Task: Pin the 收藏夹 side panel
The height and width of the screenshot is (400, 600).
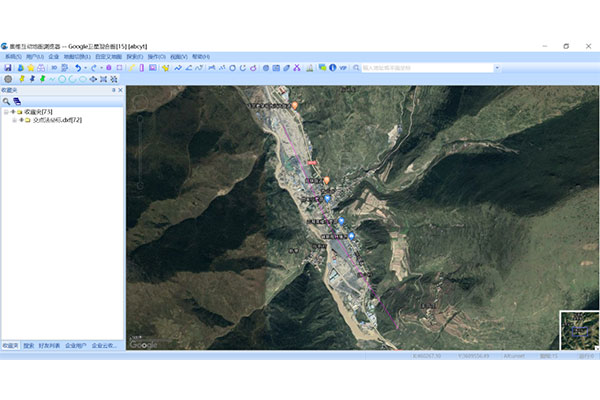Action: 113,90
